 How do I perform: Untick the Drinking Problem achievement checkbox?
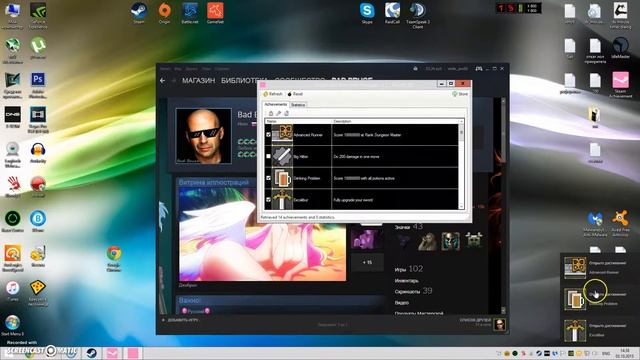click(268, 178)
